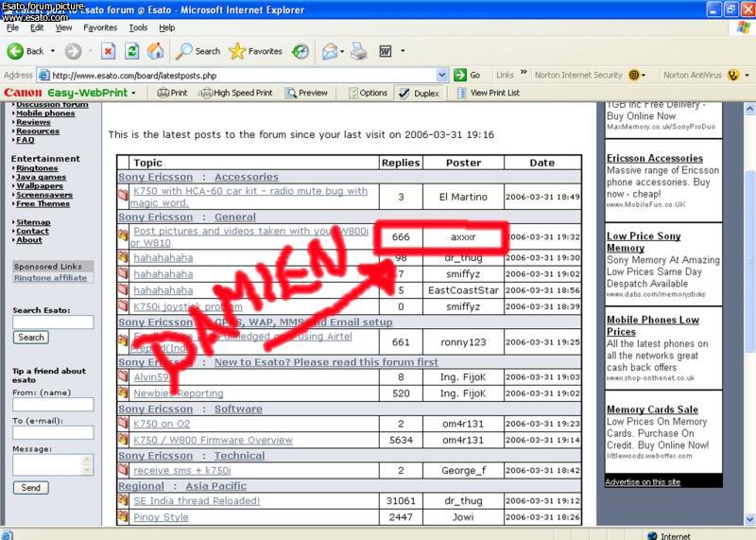This screenshot has width=756, height=540.
Task: Click the Norton AntiVirus icon
Action: point(733,75)
